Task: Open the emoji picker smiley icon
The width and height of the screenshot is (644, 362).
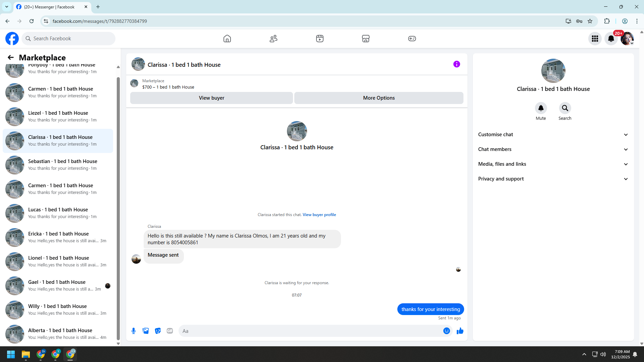Action: (x=447, y=331)
